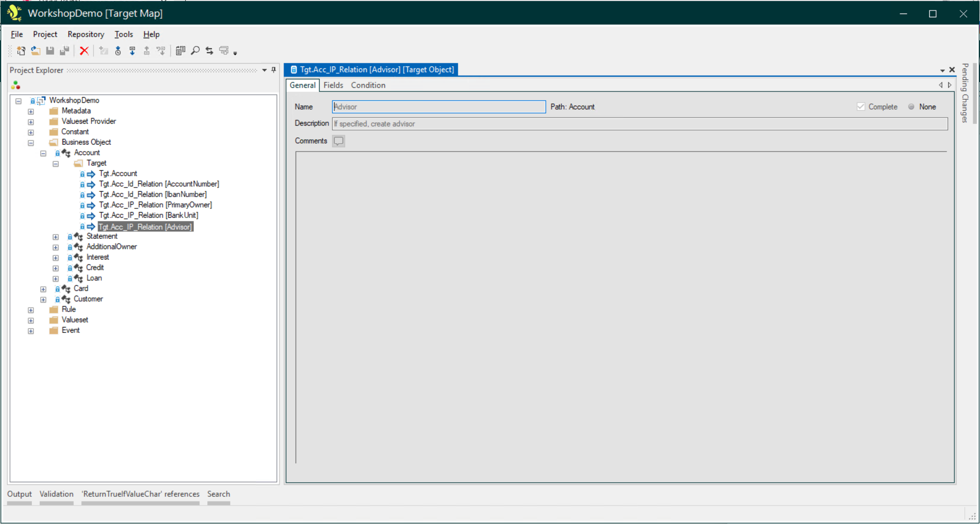Image resolution: width=980 pixels, height=524 pixels.
Task: Expand the Customer tree node
Action: click(43, 299)
